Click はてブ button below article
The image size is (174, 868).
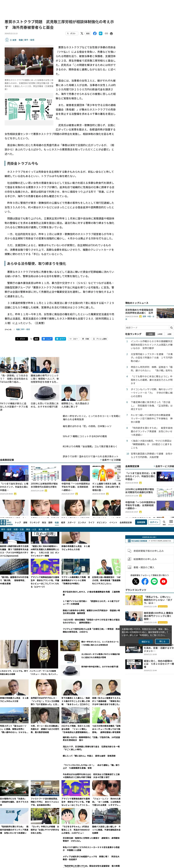pyautogui.click(x=60, y=339)
